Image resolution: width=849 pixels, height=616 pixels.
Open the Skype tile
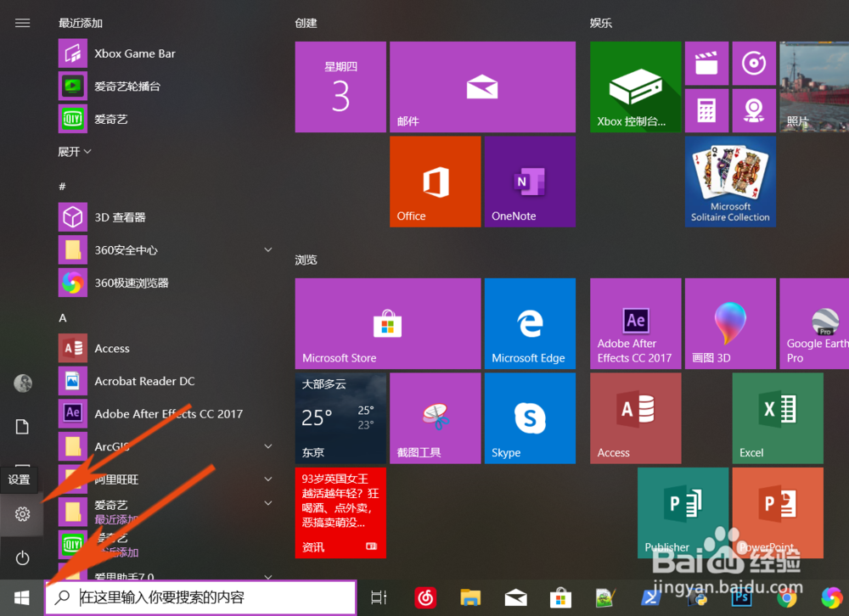pyautogui.click(x=530, y=417)
